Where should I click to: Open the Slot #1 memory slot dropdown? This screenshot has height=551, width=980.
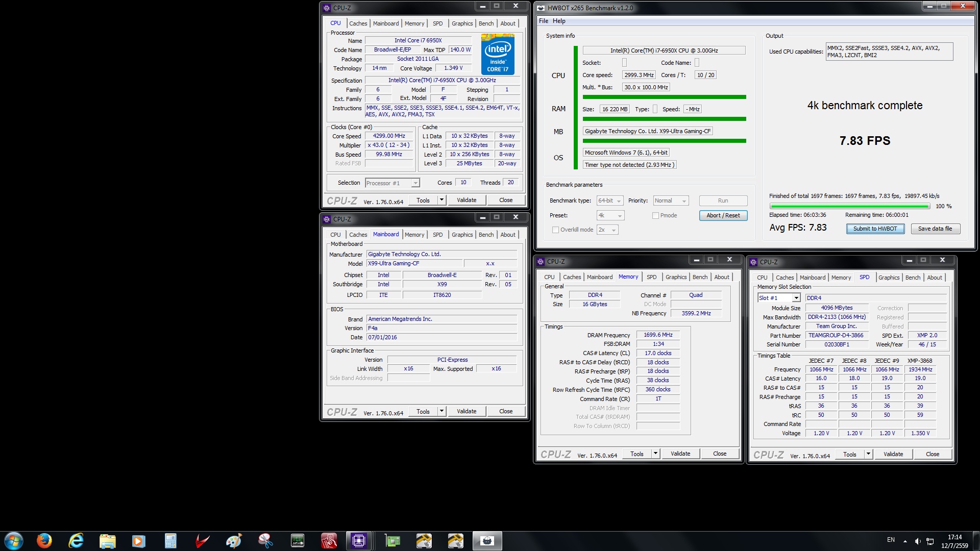tap(778, 298)
